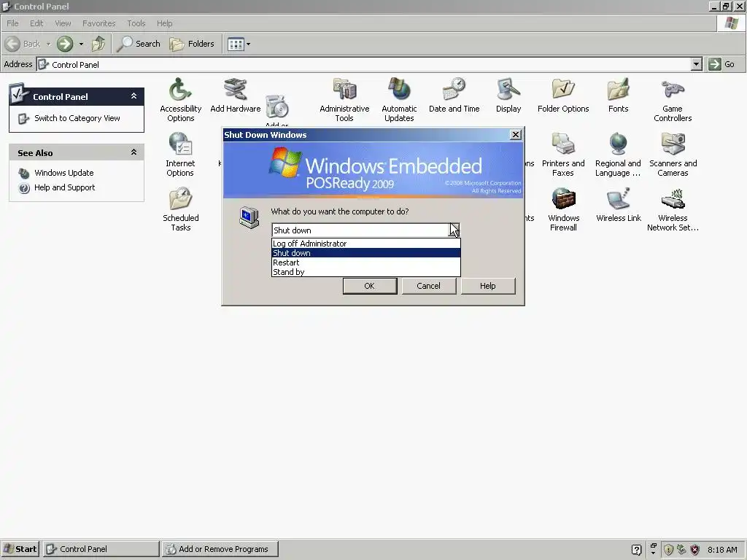
Task: Click the Go button
Action: [x=721, y=64]
